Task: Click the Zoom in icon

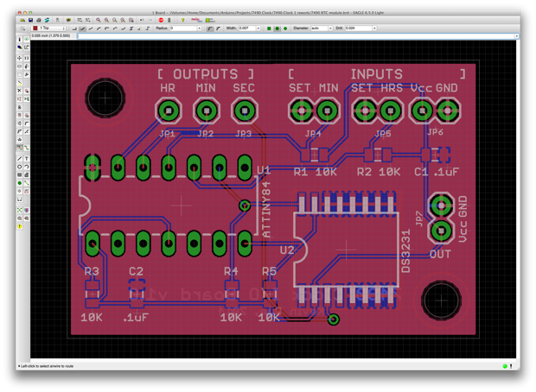Action: [106, 20]
